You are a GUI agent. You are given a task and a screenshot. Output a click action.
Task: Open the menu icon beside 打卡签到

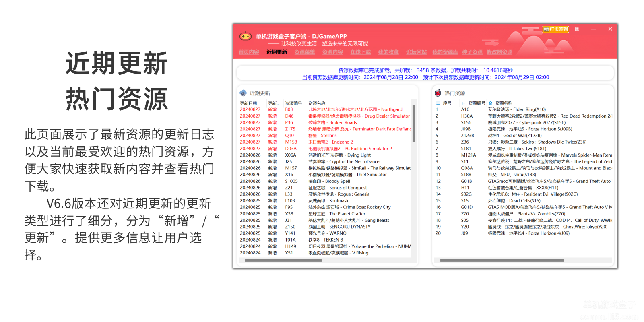coord(577,29)
